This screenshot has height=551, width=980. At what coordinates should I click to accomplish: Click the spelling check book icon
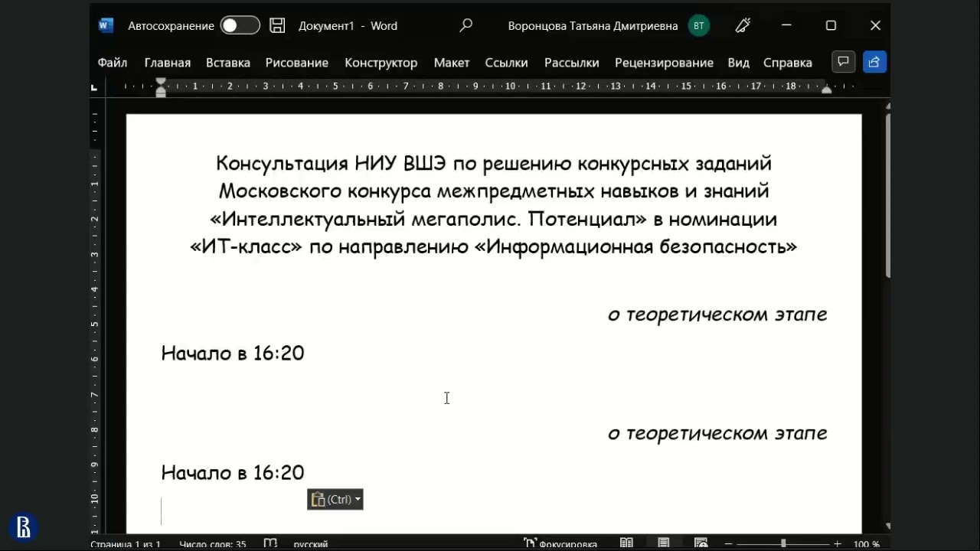pos(270,544)
